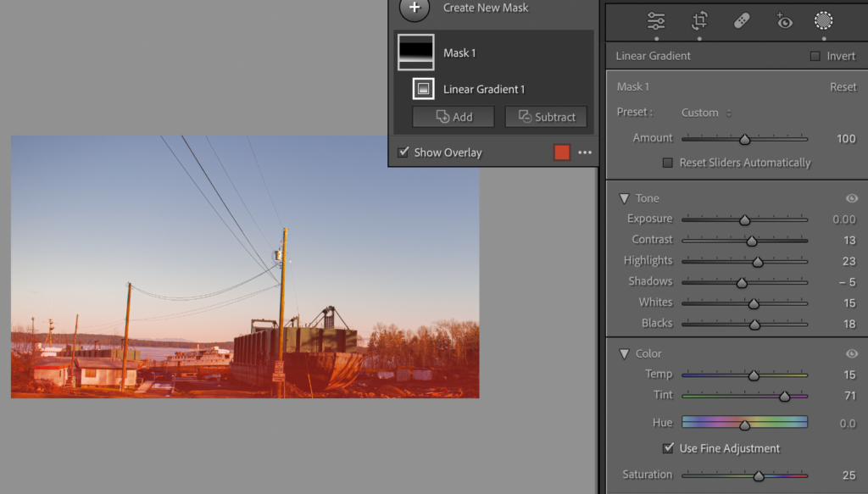This screenshot has width=868, height=494.
Task: Select the Linear Gradient 1 row text
Action: coord(484,89)
